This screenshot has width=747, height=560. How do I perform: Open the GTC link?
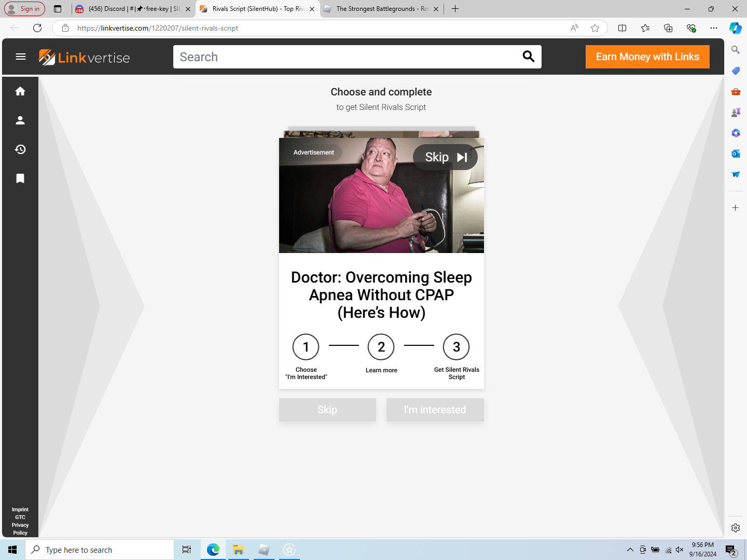[x=20, y=517]
